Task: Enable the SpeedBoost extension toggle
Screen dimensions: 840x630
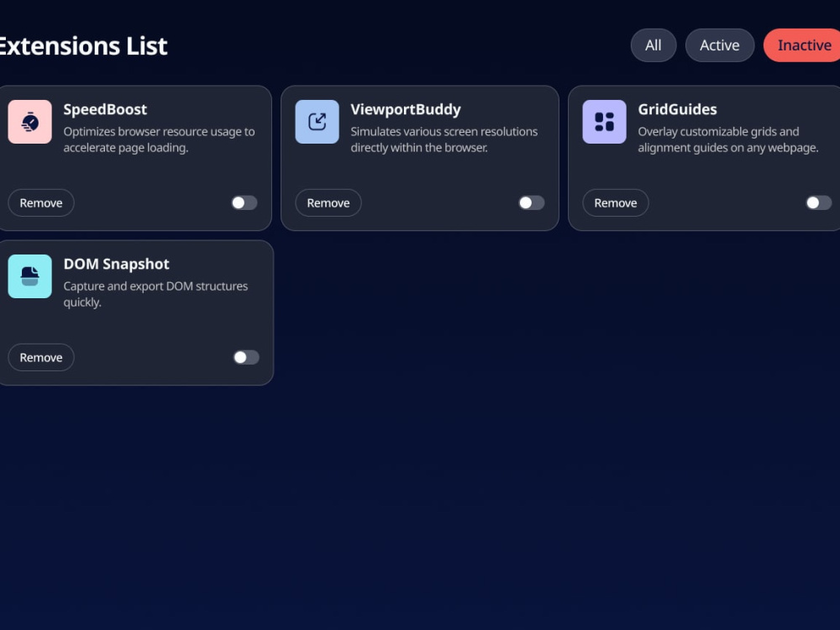Action: tap(244, 202)
